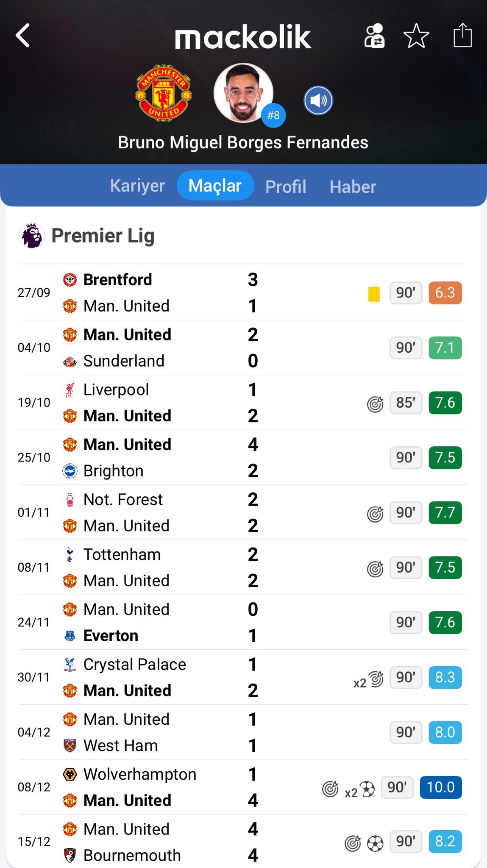
Task: Tap assist icon in Liverpool match row
Action: click(375, 404)
